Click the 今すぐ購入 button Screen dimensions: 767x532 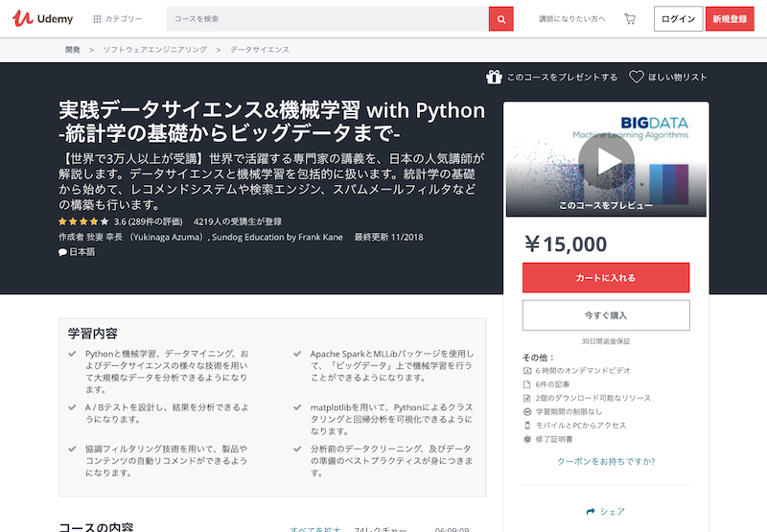(x=606, y=315)
